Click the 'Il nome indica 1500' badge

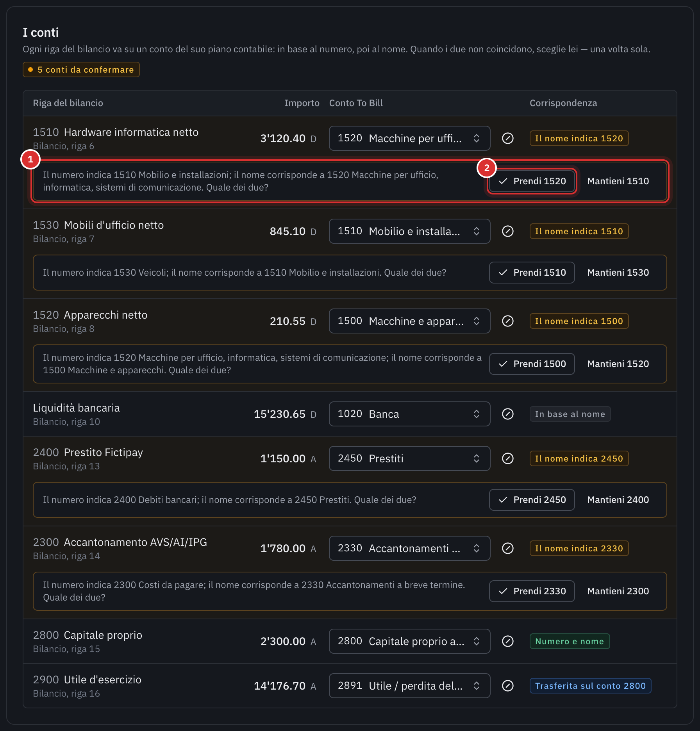[x=579, y=321]
